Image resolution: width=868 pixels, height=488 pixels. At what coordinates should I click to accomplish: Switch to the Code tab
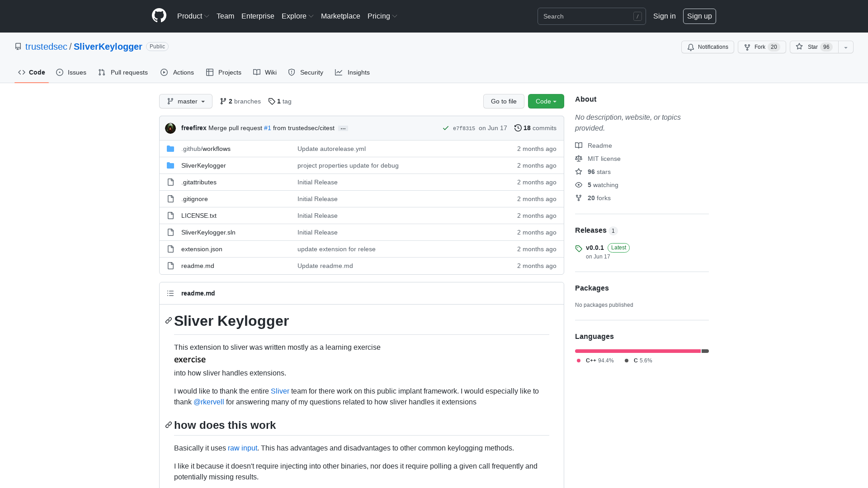pyautogui.click(x=31, y=72)
